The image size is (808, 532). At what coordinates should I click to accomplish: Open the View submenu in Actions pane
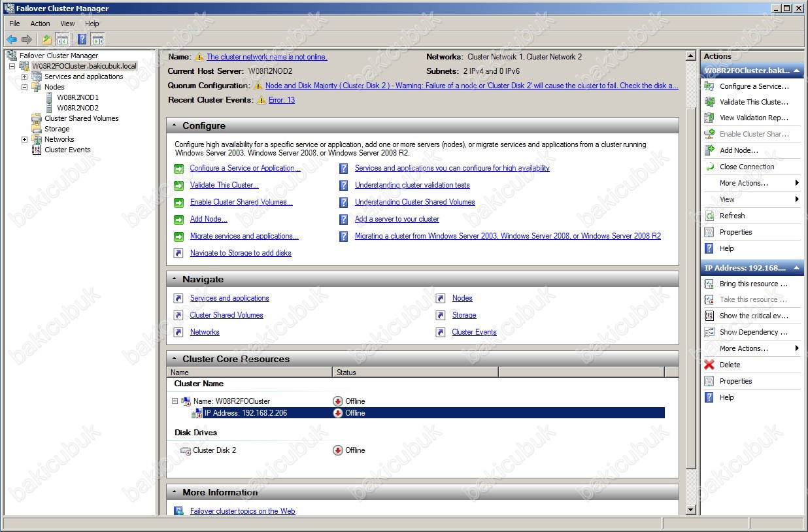pyautogui.click(x=752, y=199)
